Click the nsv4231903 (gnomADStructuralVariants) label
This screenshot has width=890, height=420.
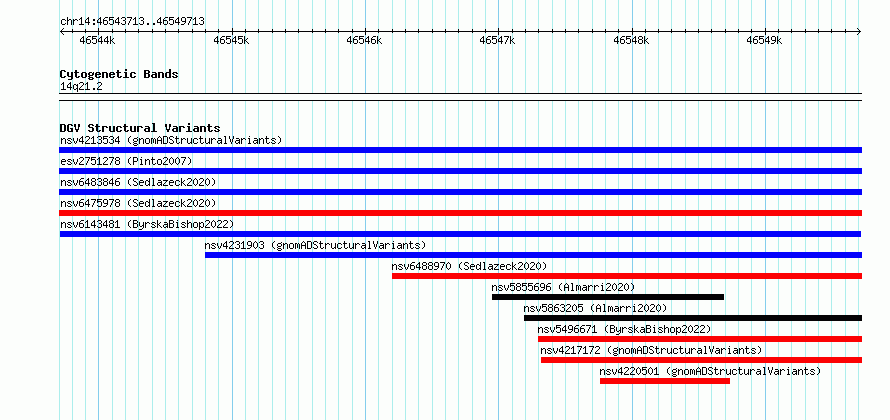click(x=315, y=245)
